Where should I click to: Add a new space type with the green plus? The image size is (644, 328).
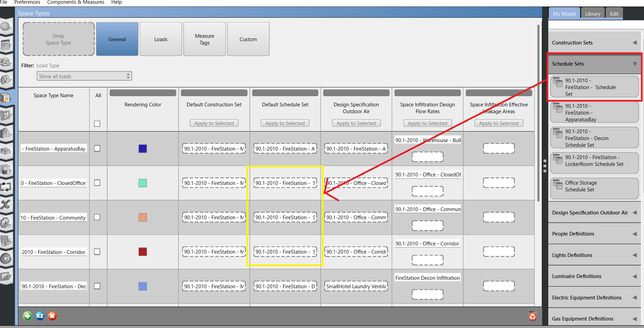tap(27, 316)
